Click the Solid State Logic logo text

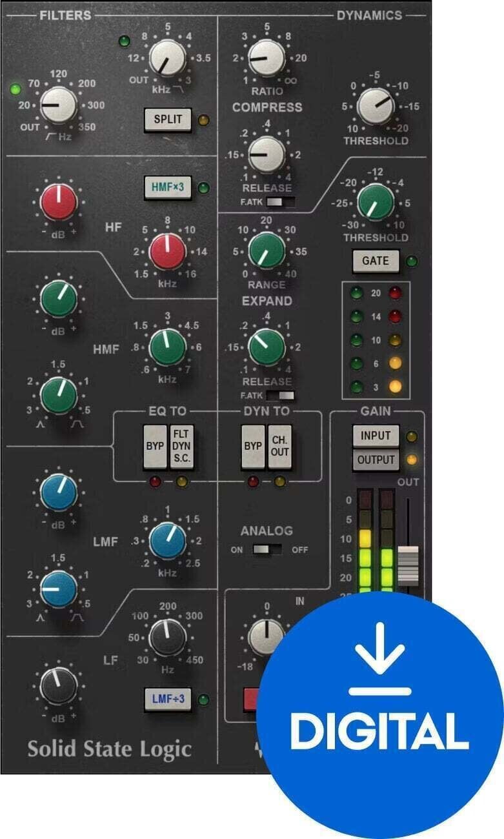(110, 749)
